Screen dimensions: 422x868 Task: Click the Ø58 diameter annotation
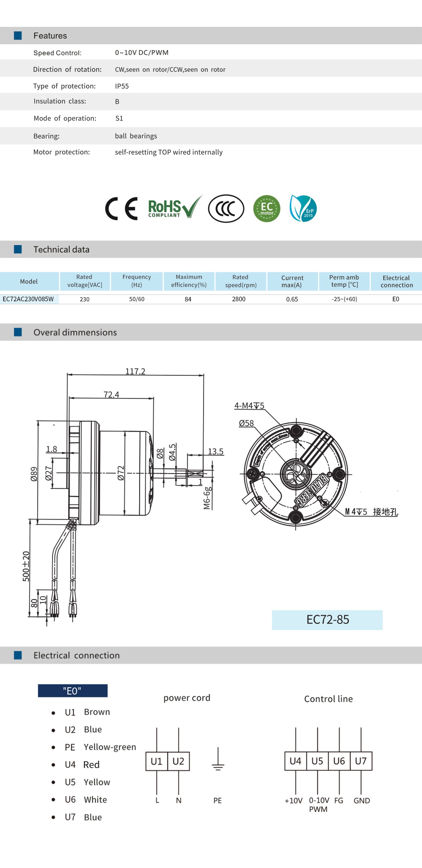point(246,423)
